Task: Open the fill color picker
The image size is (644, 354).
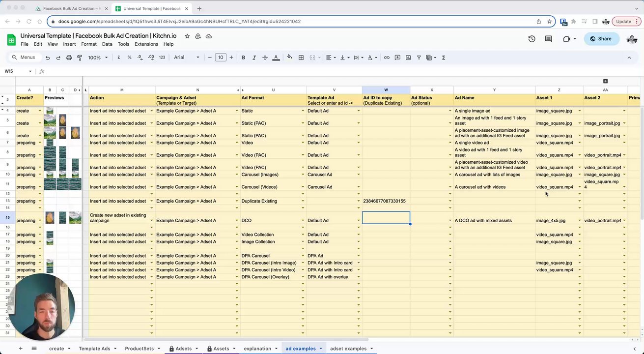Action: [x=289, y=58]
